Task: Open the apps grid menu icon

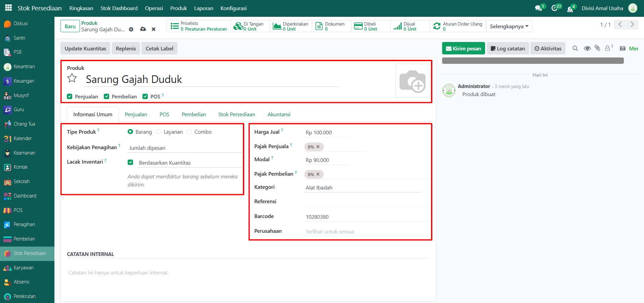Action: click(x=8, y=8)
